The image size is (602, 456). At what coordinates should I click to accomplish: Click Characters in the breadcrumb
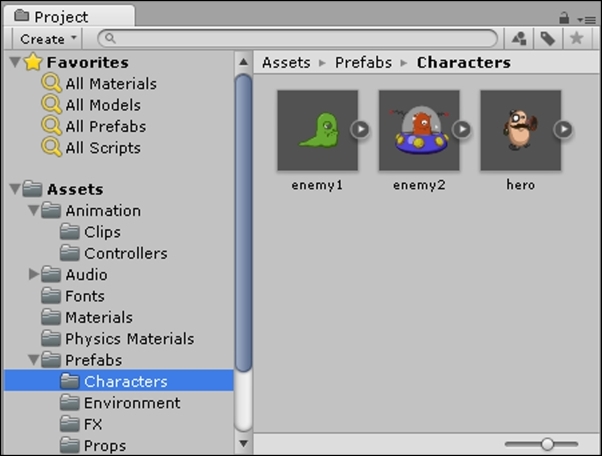464,62
